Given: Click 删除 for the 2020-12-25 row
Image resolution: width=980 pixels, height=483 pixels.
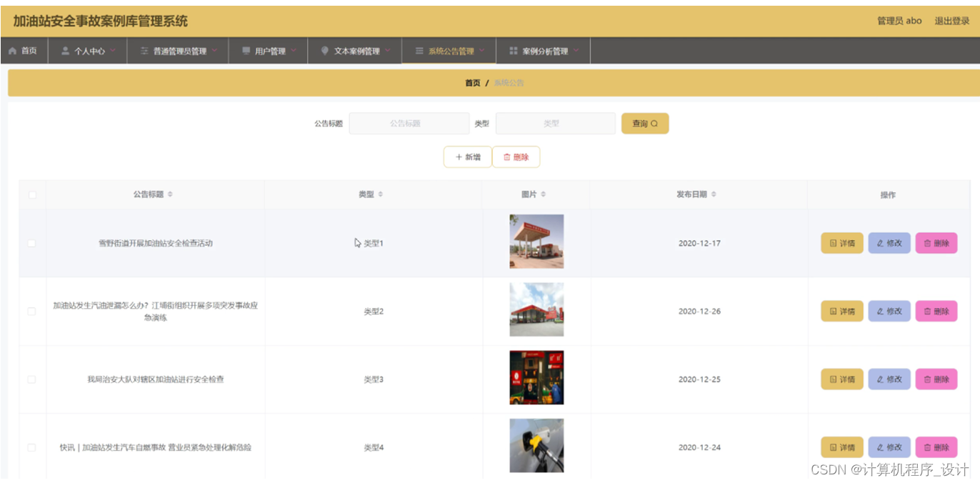Looking at the screenshot, I should [936, 379].
